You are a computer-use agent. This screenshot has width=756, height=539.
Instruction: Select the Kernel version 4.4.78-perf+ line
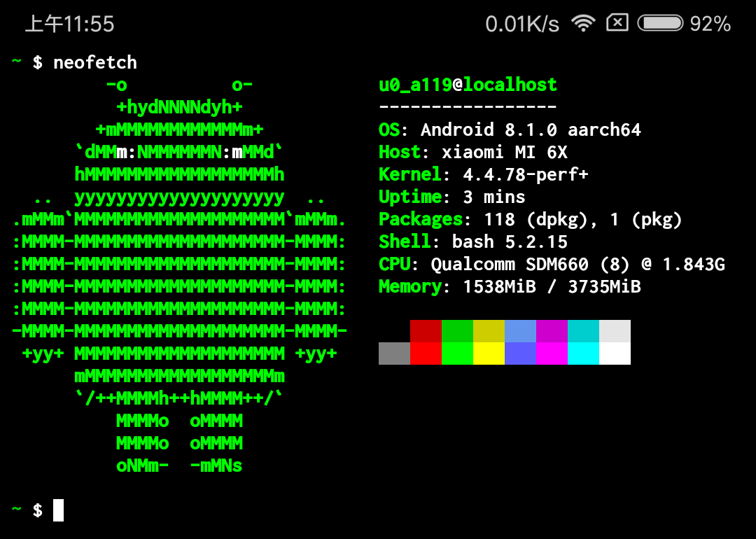(483, 174)
